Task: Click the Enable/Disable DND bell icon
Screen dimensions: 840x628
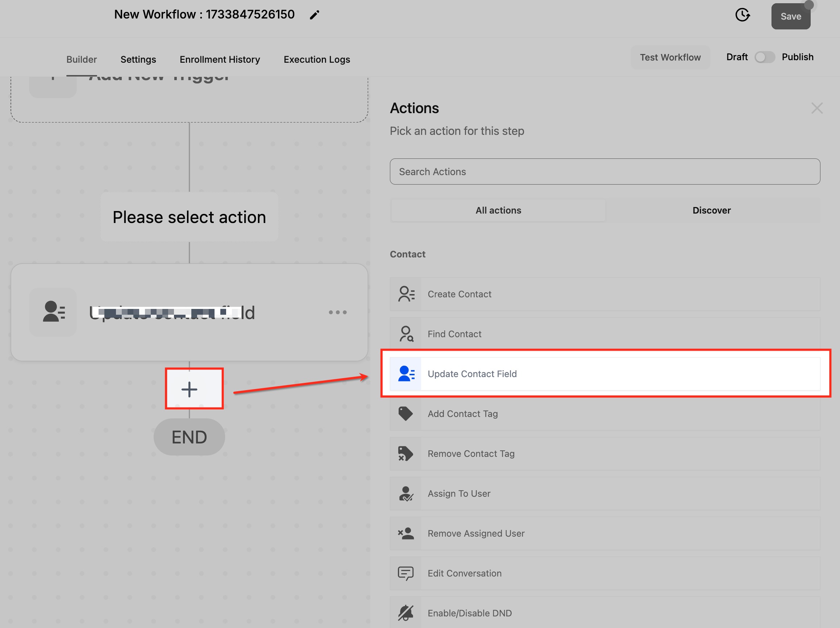Action: 406,613
